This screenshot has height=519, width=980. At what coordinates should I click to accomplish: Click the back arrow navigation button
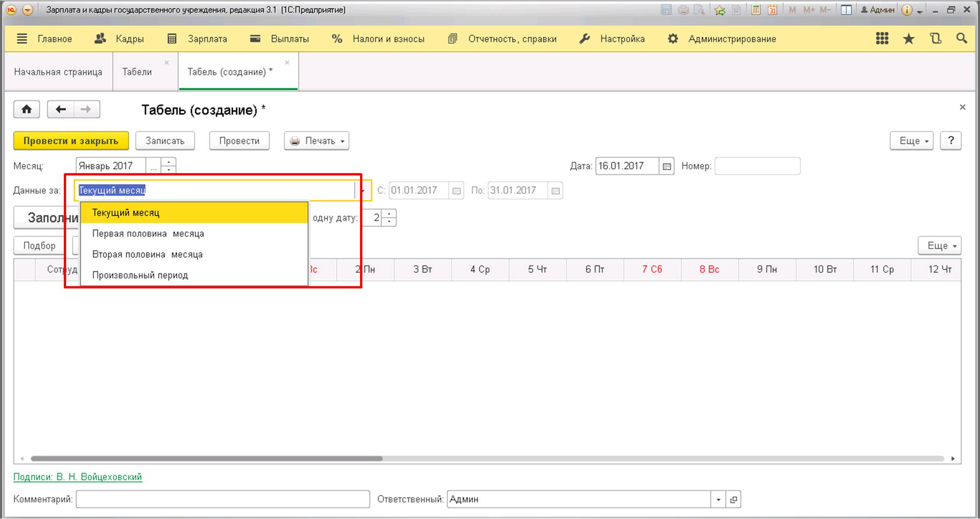pos(61,109)
